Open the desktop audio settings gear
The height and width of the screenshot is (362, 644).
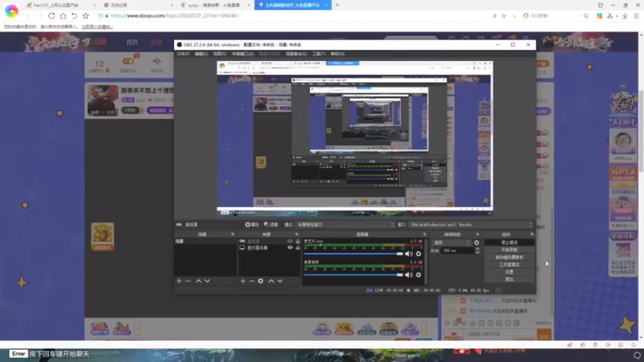click(419, 274)
